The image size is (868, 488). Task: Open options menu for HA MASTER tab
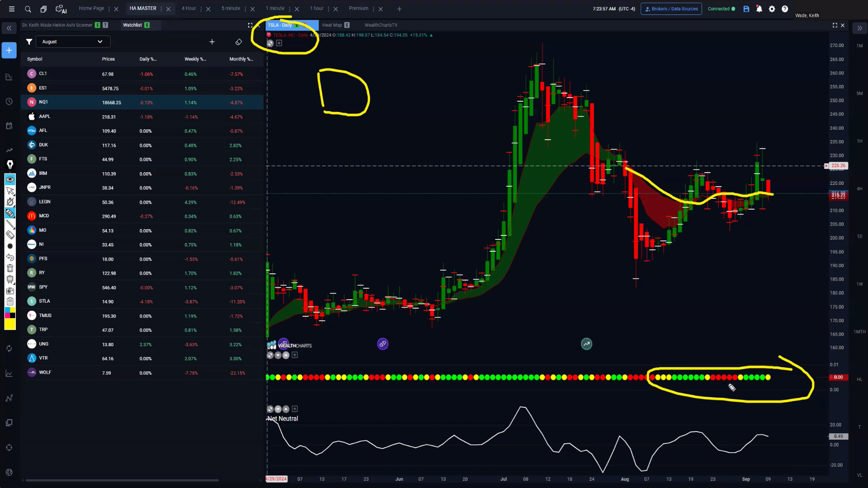(161, 9)
